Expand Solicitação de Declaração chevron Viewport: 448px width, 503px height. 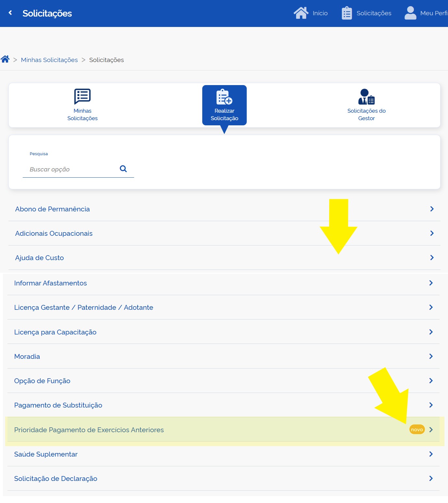point(431,479)
